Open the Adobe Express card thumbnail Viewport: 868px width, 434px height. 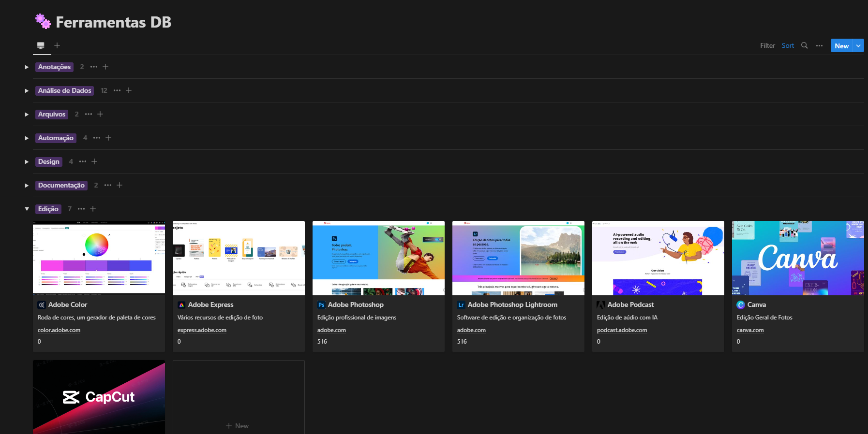239,258
